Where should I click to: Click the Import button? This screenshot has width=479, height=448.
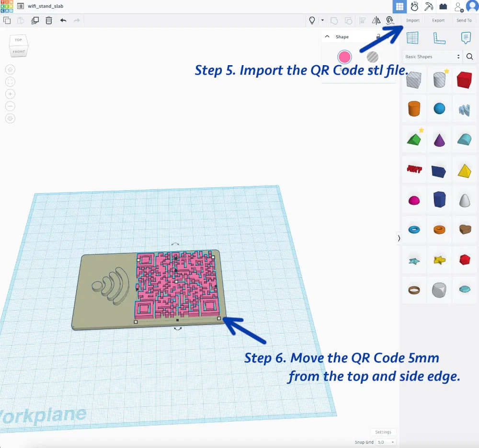click(x=413, y=21)
